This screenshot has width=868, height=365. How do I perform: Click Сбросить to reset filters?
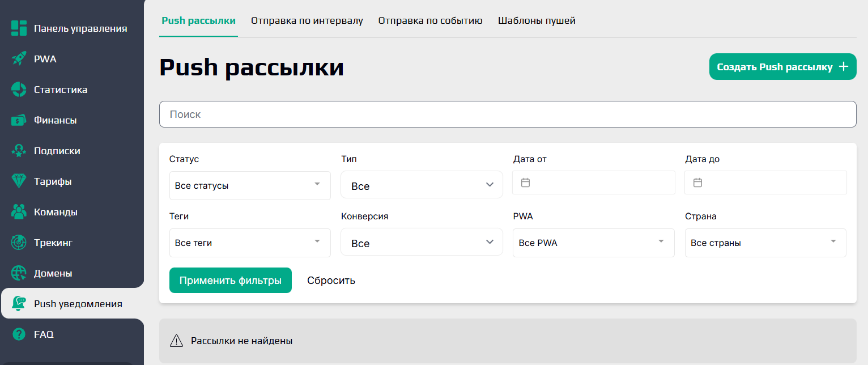point(331,280)
